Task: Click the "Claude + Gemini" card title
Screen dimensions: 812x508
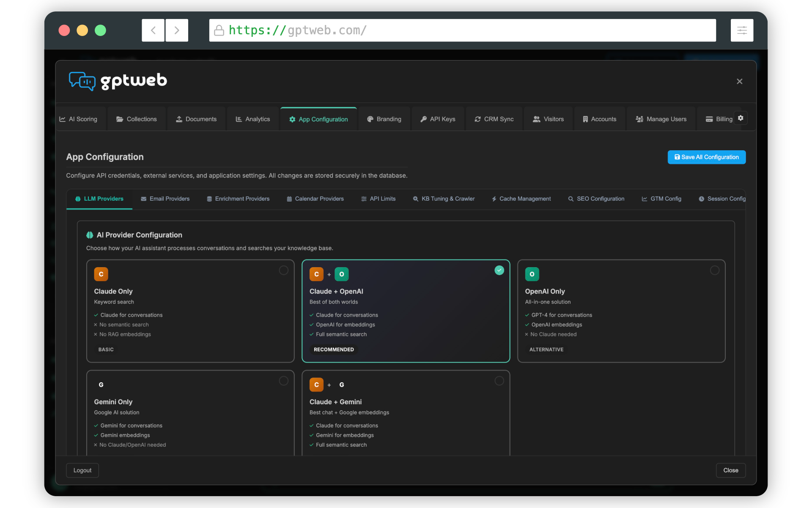Action: 335,402
